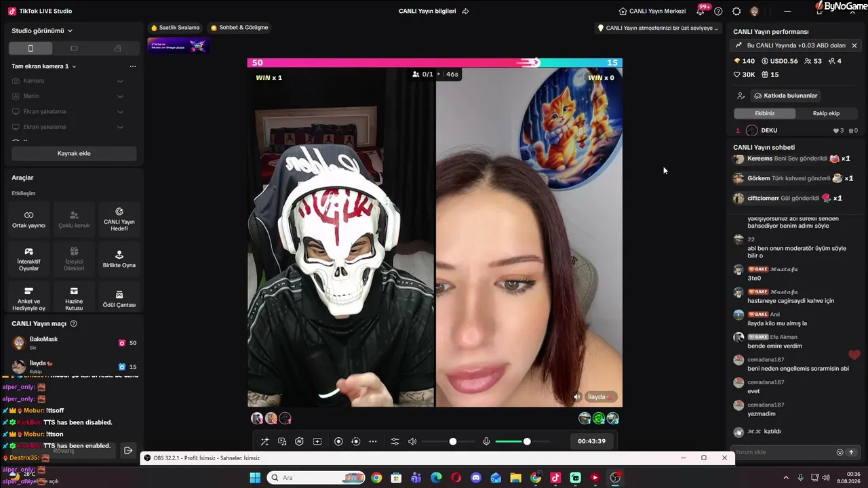Select the landscape layout view
The image size is (868, 488).
click(74, 48)
